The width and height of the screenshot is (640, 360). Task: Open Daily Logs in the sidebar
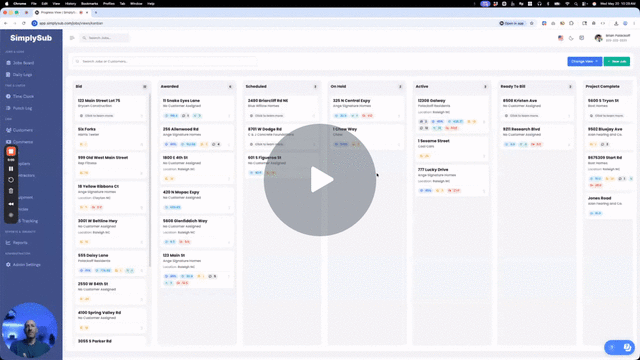click(19, 75)
